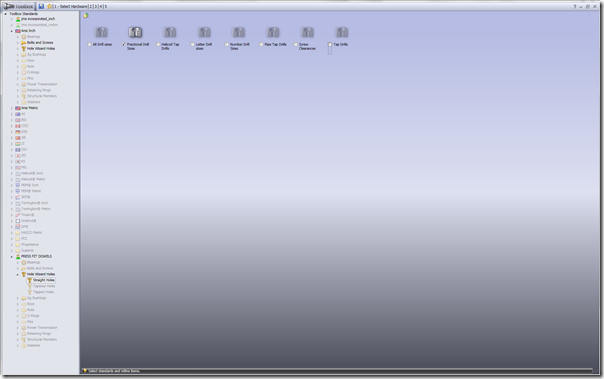Image resolution: width=604 pixels, height=379 pixels.
Task: Click the PRESS FIT DOWELS user icon
Action: tap(18, 256)
